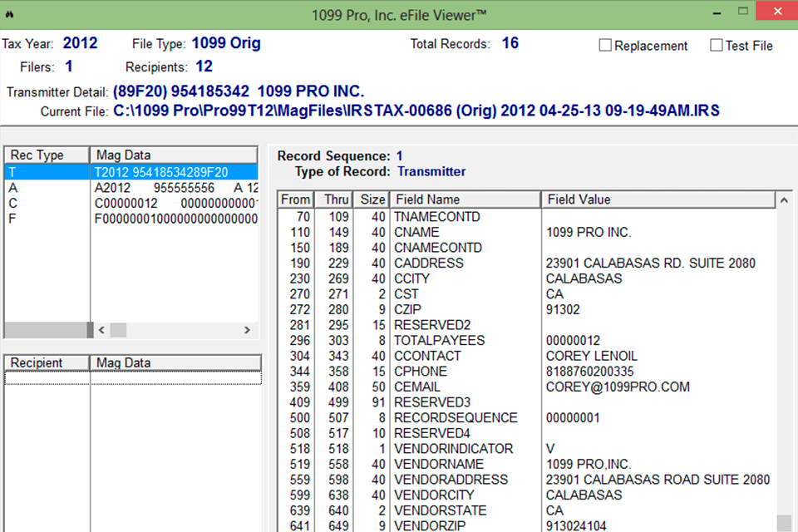The width and height of the screenshot is (798, 532).
Task: Click the Type of Record value Transmitter
Action: click(431, 171)
